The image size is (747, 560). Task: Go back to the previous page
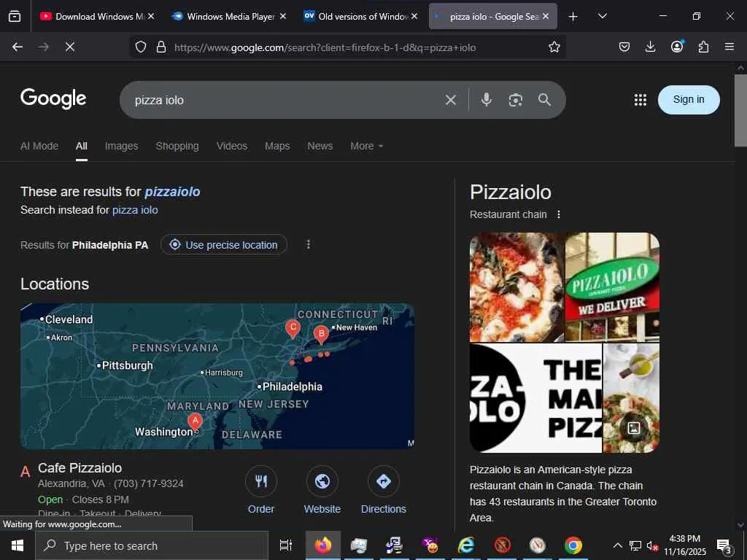point(18,47)
